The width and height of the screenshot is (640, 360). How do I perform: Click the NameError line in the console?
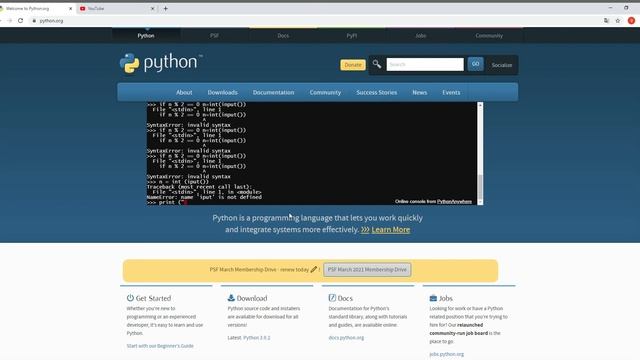point(204,197)
